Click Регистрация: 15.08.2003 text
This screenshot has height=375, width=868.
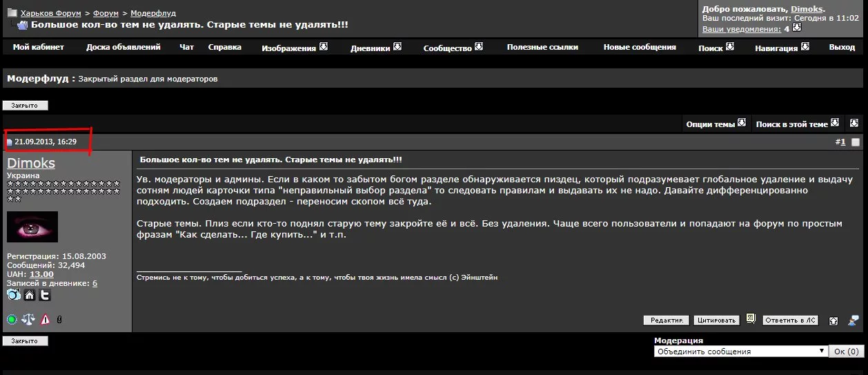click(57, 256)
